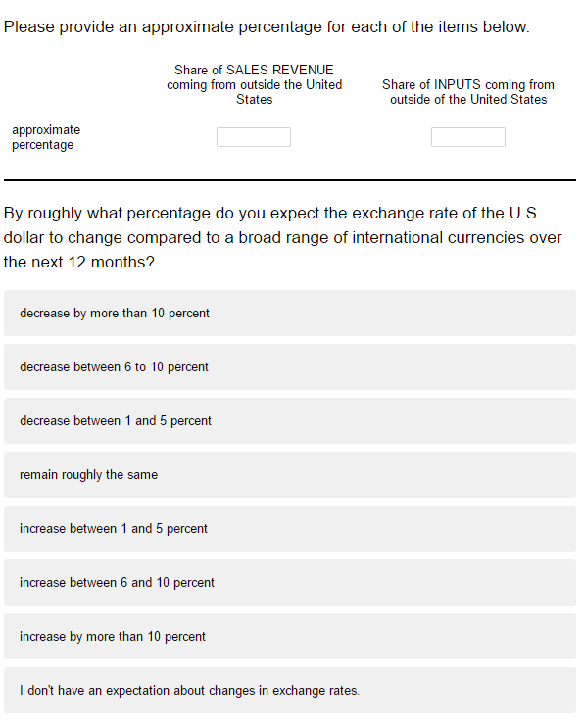Click the 'Please provide an approximate percentage' instruction
This screenshot has width=583, height=728.
click(267, 26)
